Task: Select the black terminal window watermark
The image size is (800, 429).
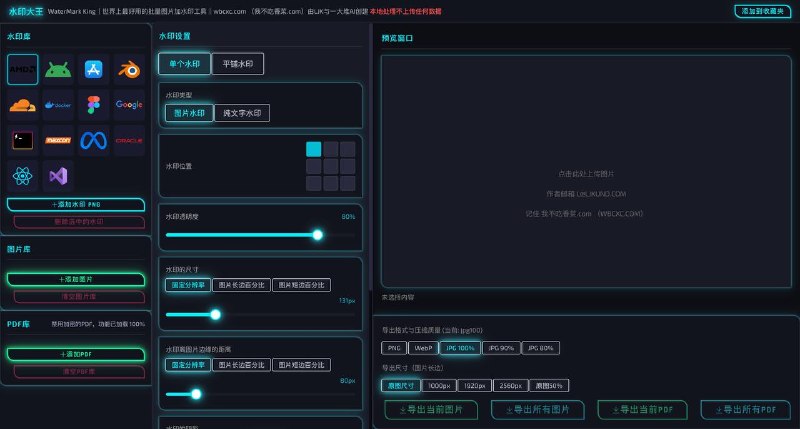Action: point(22,140)
